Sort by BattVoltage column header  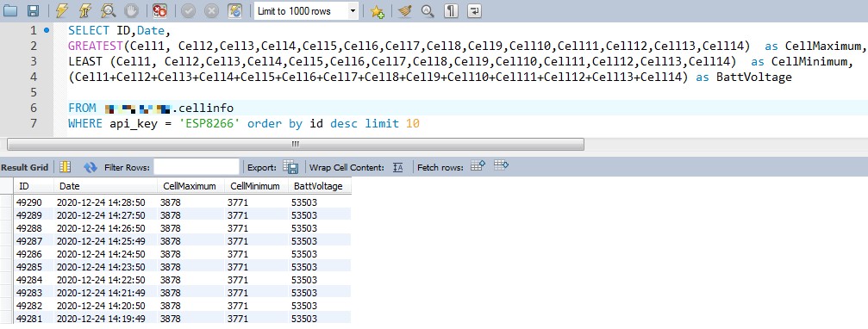click(x=320, y=186)
